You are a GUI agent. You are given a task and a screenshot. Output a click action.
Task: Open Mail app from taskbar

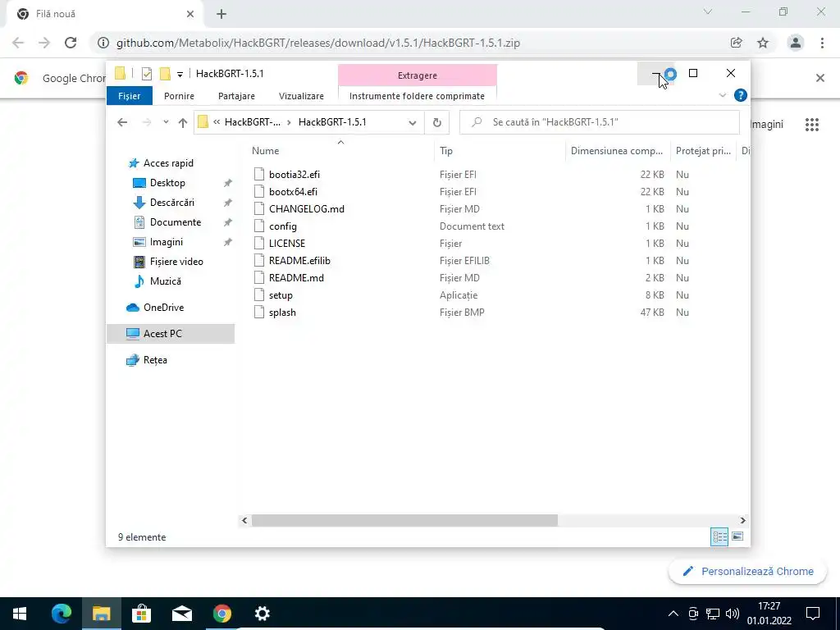click(181, 614)
